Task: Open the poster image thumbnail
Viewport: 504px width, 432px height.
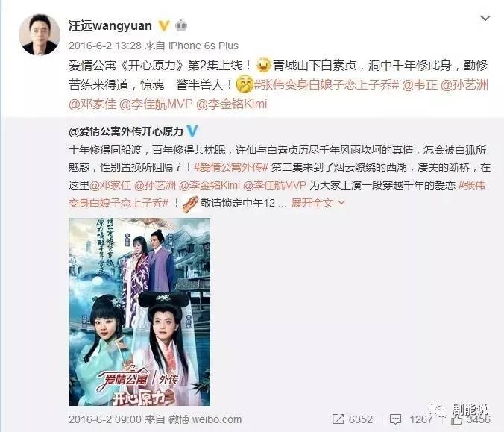Action: click(x=140, y=312)
